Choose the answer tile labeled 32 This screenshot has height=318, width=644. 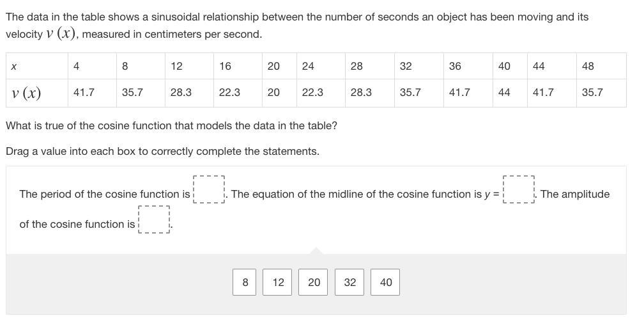349,282
